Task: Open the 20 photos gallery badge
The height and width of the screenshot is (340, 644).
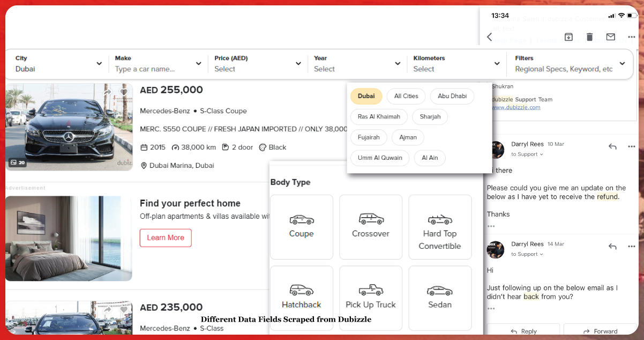Action: [x=18, y=162]
